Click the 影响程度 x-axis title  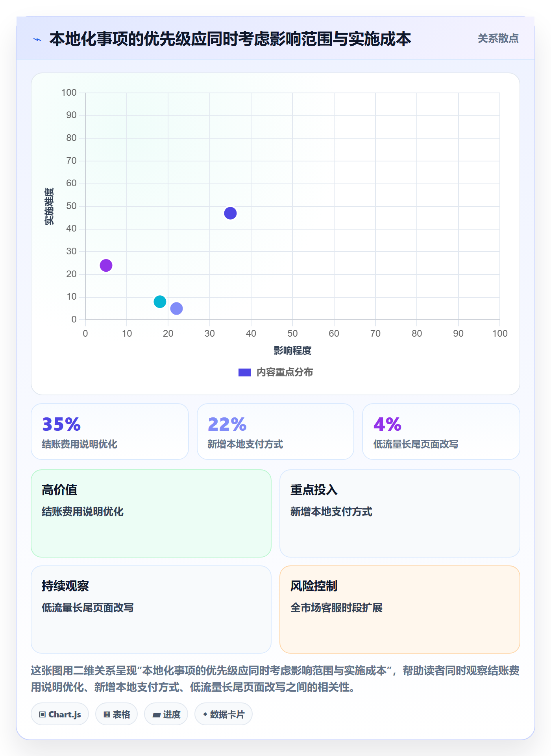click(292, 350)
